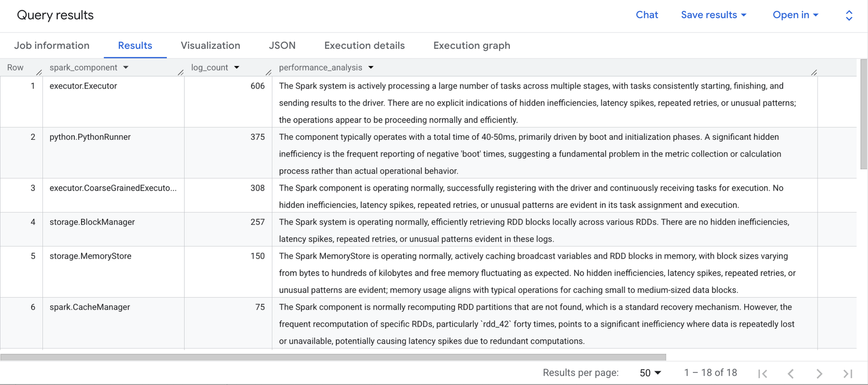This screenshot has width=868, height=385.
Task: Switch to the JSON tab
Action: coord(282,45)
